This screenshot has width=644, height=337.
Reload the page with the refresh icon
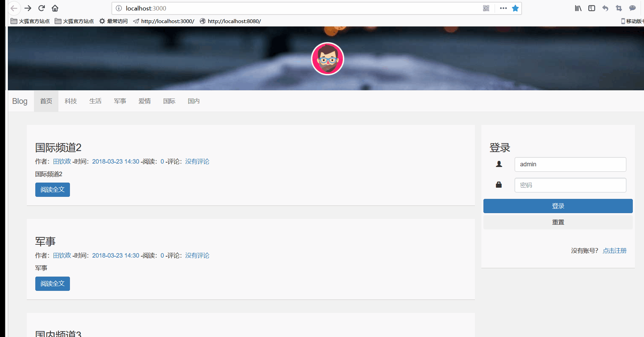41,8
